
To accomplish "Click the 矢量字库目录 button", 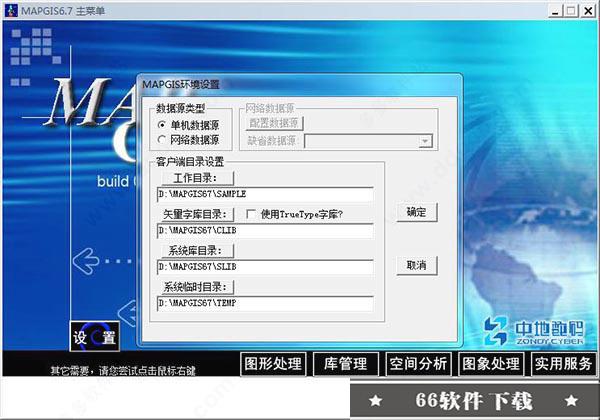I will [x=197, y=214].
